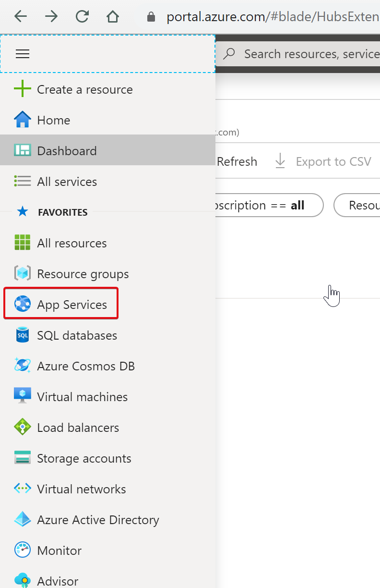The width and height of the screenshot is (380, 588).
Task: Open Azure Cosmos DB
Action: [x=85, y=366]
